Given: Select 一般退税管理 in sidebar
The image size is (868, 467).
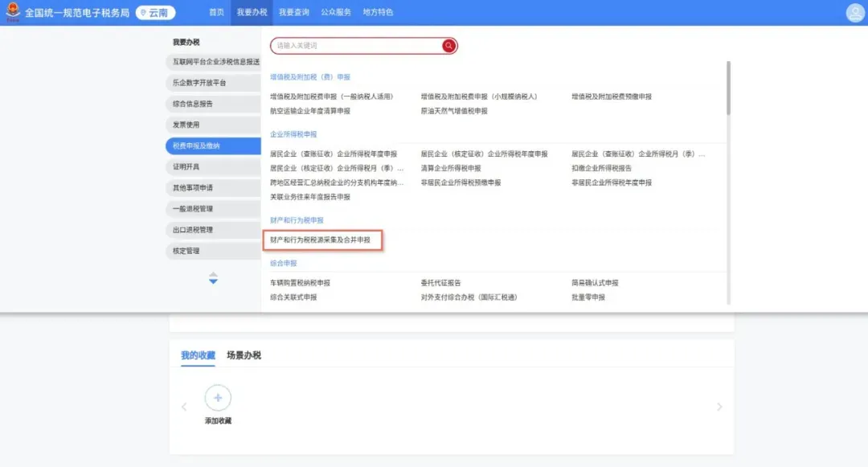Looking at the screenshot, I should pos(213,209).
